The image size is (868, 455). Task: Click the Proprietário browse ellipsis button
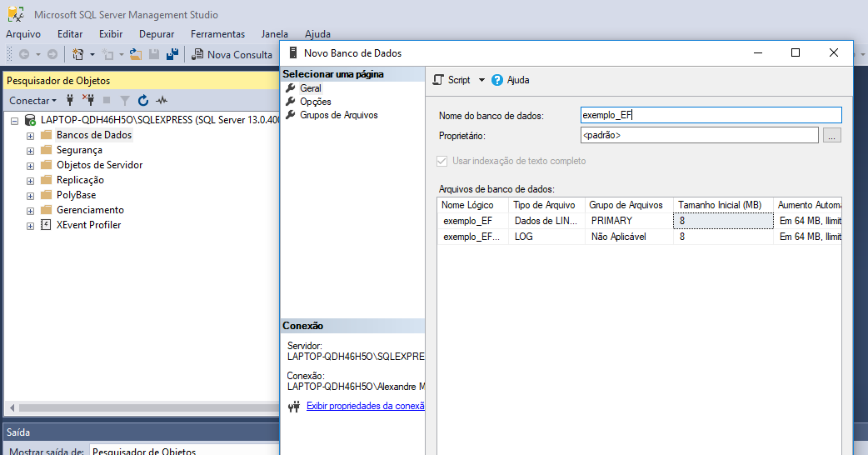click(x=831, y=135)
